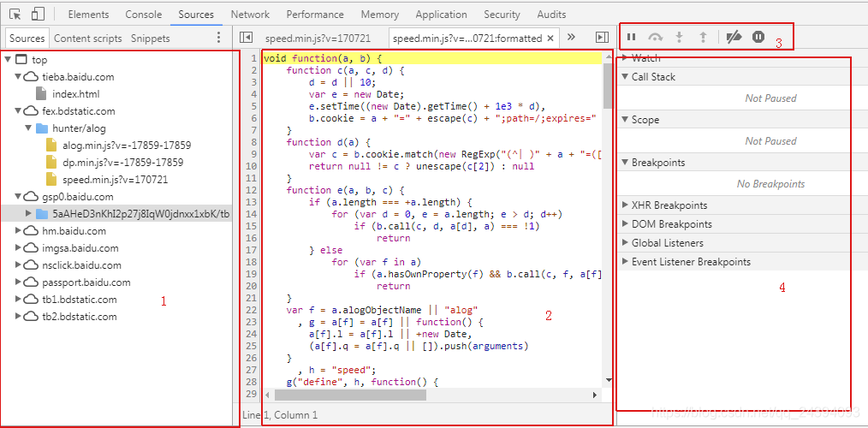Viewport: 868px width, 428px height.
Task: Expand the 5aAHeD3nKhI2p27j8IqW0jdnxx1xbK/tb folder
Action: (x=28, y=214)
